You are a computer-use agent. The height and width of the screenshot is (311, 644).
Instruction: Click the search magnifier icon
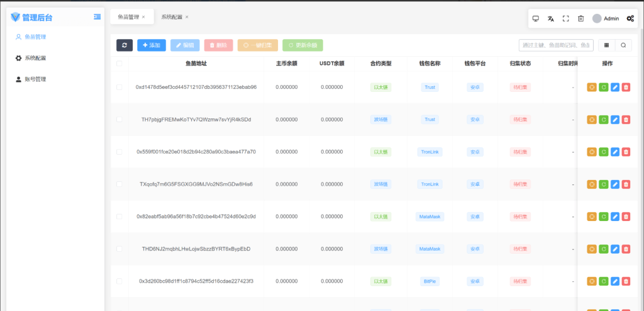(623, 45)
